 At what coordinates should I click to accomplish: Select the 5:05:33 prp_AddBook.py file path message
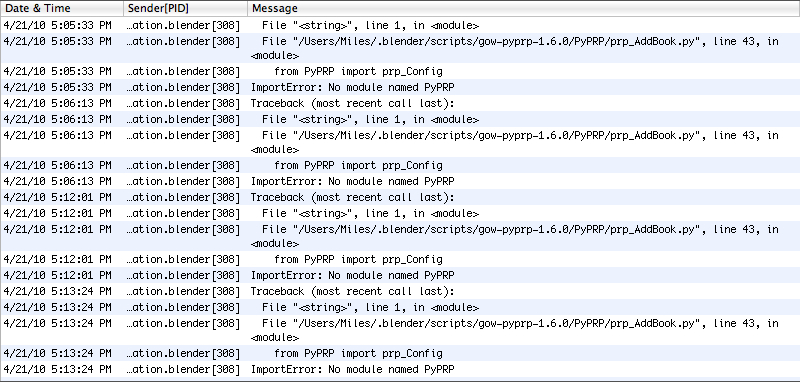515,48
